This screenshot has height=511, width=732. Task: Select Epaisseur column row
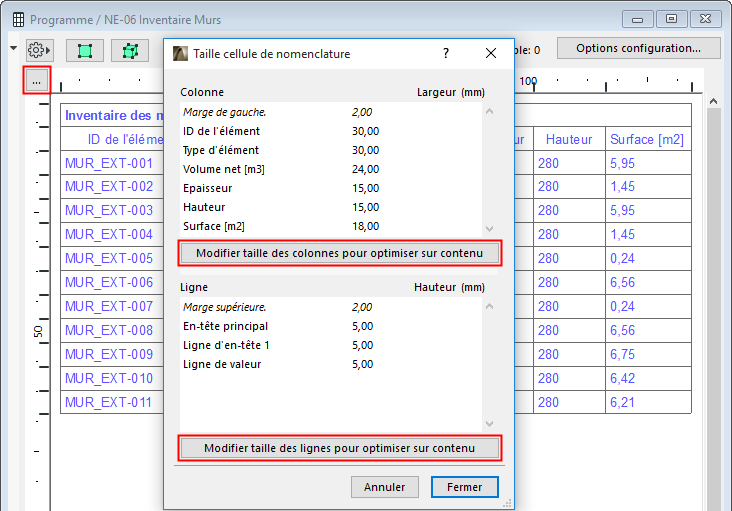coord(331,188)
